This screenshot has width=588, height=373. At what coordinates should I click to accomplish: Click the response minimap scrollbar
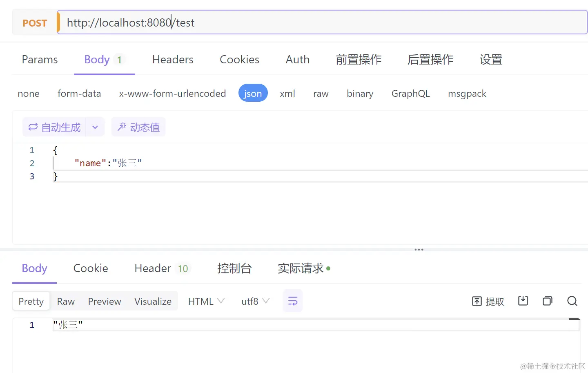pyautogui.click(x=575, y=345)
